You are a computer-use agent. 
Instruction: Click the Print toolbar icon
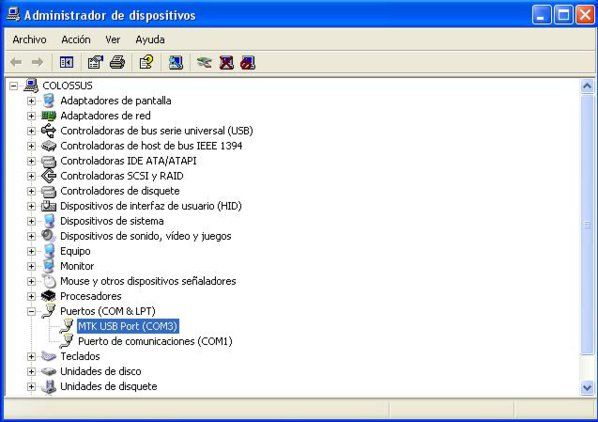click(117, 62)
